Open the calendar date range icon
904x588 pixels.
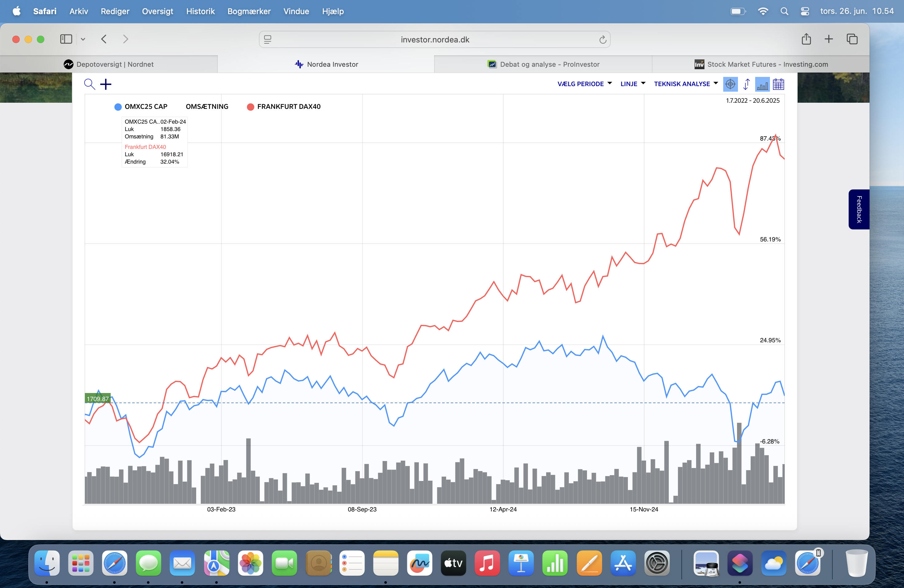[x=779, y=84]
